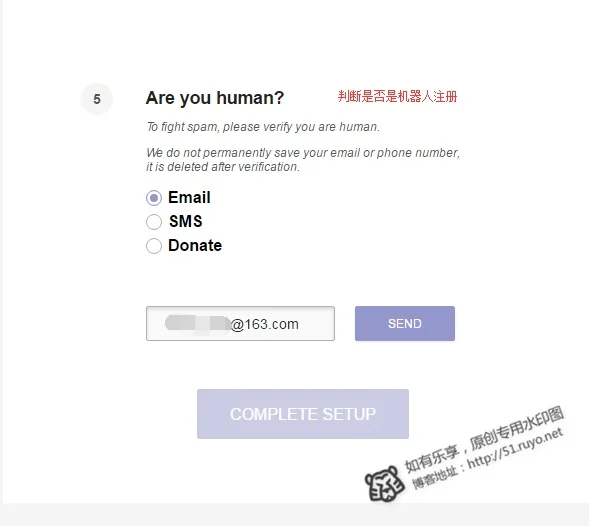The width and height of the screenshot is (589, 526).
Task: Pick the Donate radio option
Action: (154, 246)
